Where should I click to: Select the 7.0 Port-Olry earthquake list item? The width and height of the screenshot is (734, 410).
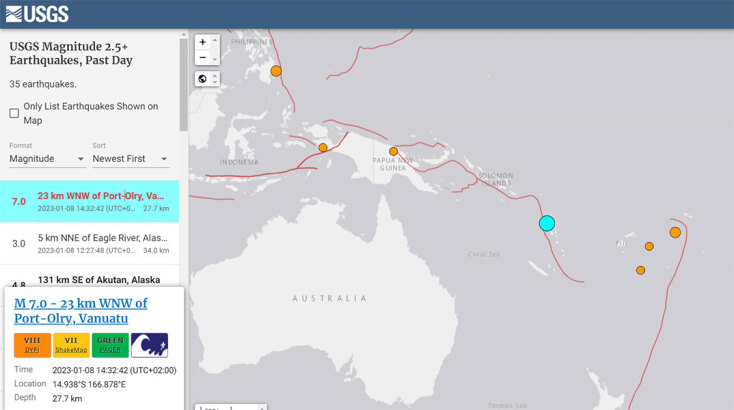click(90, 201)
